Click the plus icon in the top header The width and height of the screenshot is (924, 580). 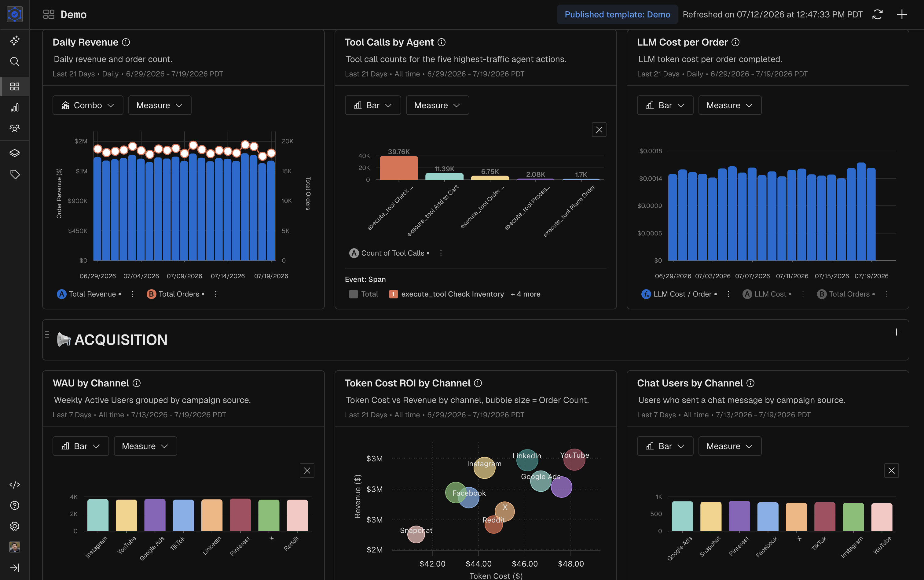[x=902, y=15]
